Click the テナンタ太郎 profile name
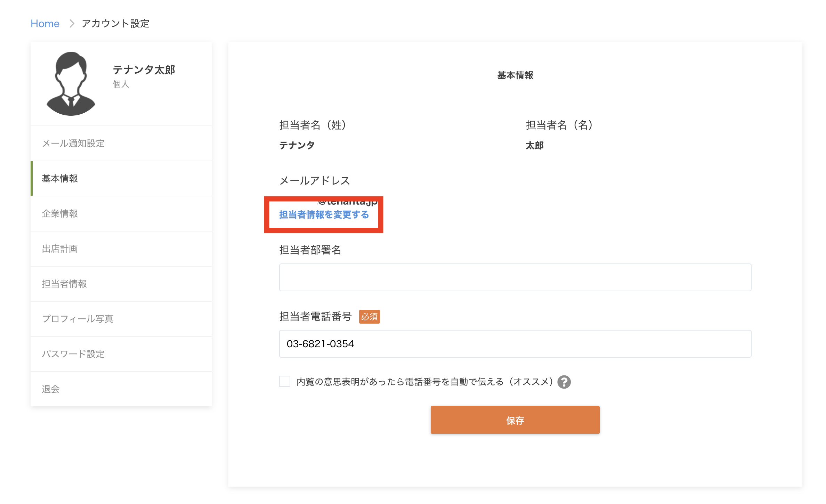The width and height of the screenshot is (826, 504). 144,70
